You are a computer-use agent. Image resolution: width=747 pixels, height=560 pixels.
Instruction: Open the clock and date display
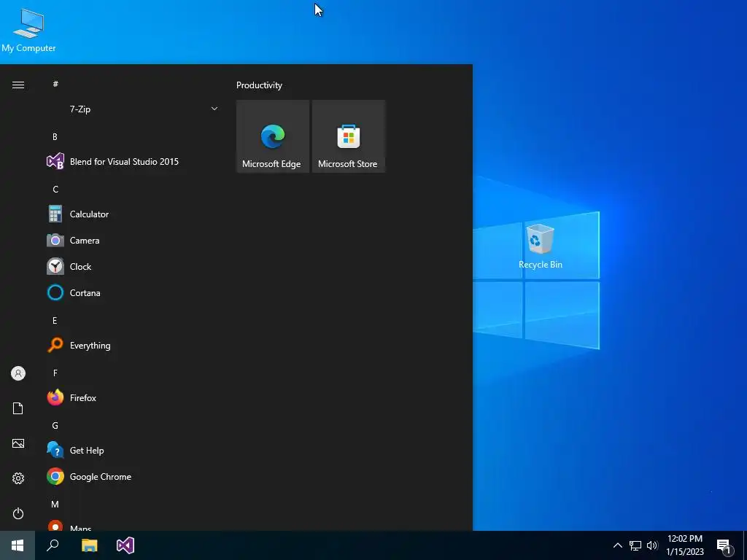(684, 545)
